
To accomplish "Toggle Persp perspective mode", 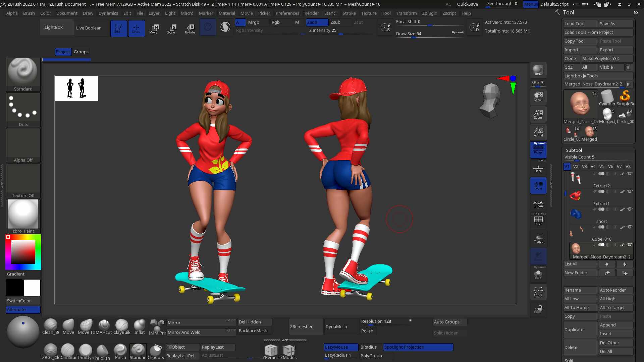I will [x=538, y=149].
